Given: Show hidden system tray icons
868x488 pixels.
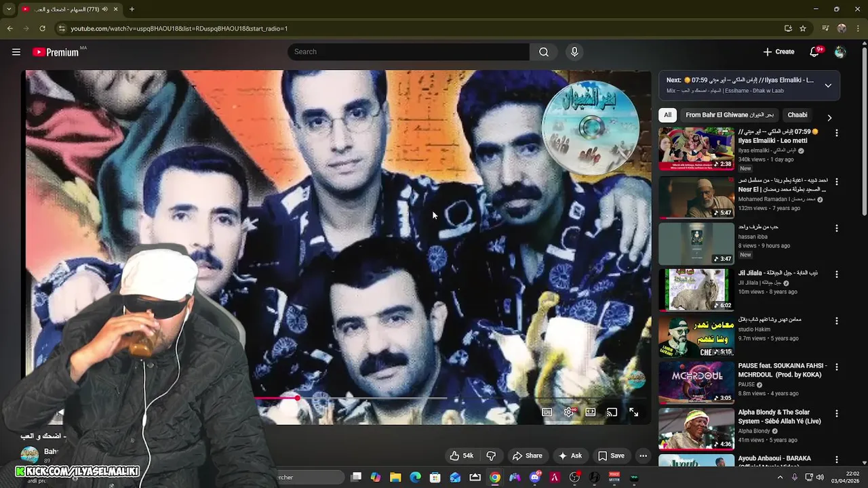Looking at the screenshot, I should tap(780, 477).
